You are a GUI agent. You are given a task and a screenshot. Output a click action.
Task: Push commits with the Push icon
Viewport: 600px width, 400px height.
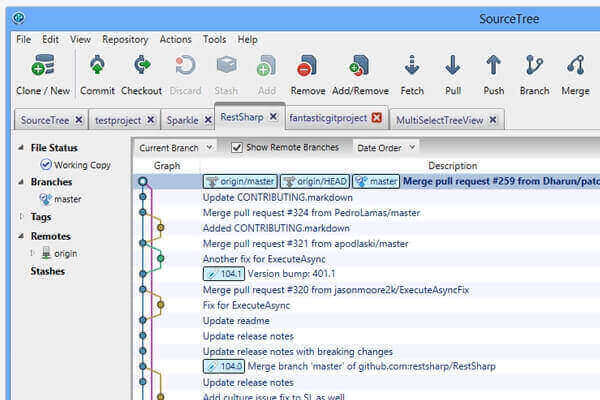(493, 68)
